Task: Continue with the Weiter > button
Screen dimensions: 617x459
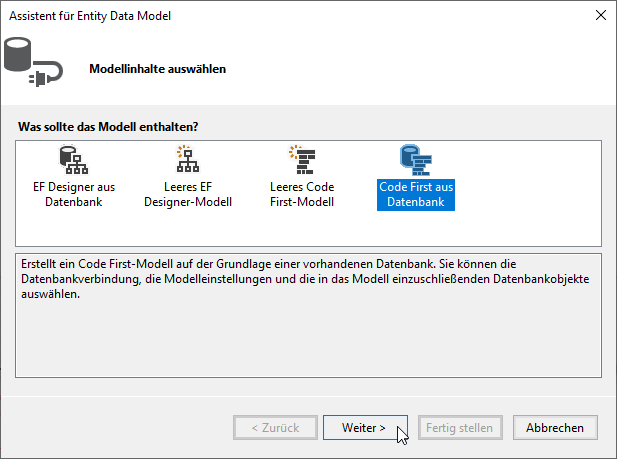Action: [x=365, y=428]
